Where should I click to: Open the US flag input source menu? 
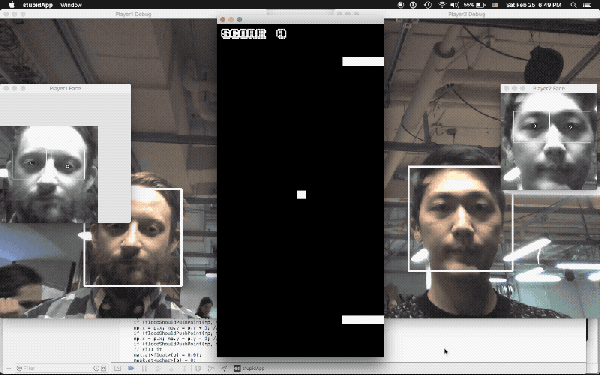[495, 5]
